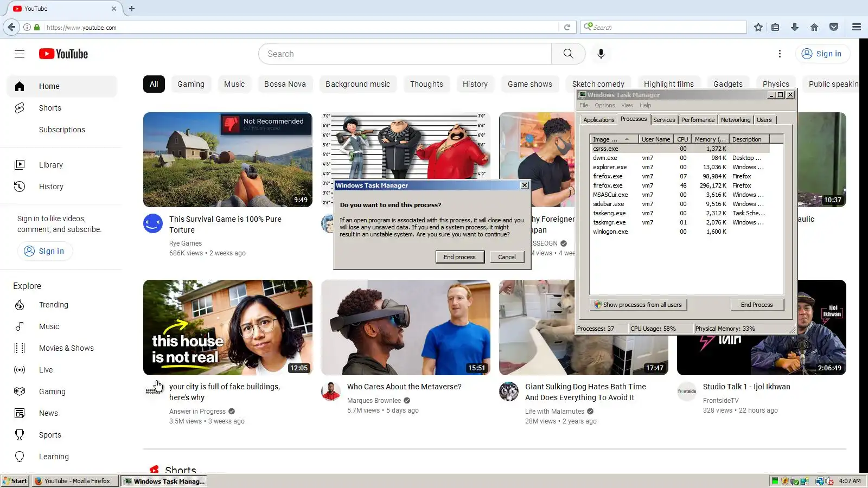Viewport: 868px width, 488px height.
Task: Click Rye Games channel avatar
Action: tap(153, 223)
